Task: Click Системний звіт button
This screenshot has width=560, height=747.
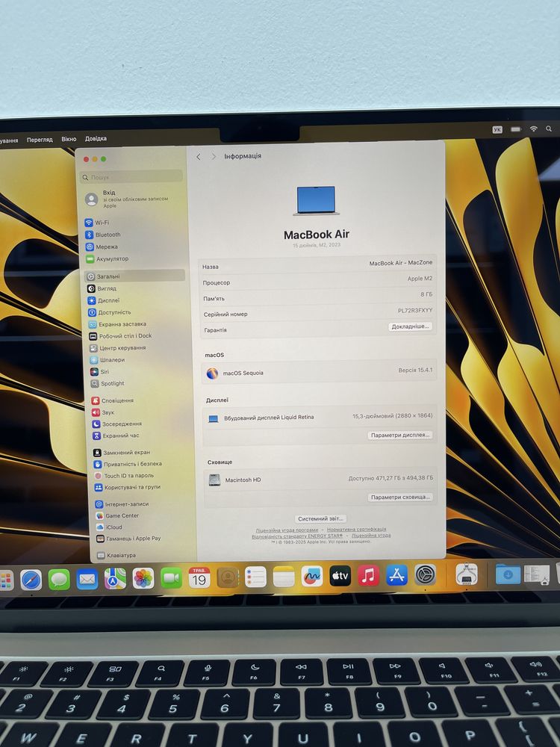Action: [x=320, y=519]
